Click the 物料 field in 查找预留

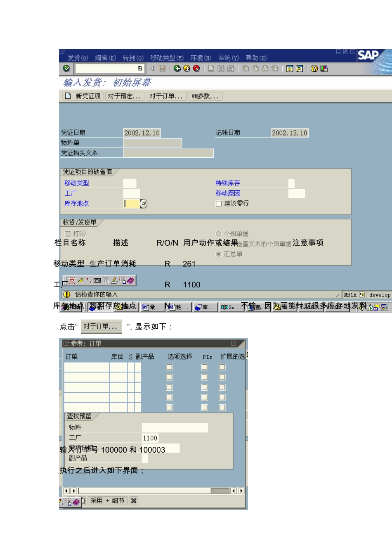175,428
